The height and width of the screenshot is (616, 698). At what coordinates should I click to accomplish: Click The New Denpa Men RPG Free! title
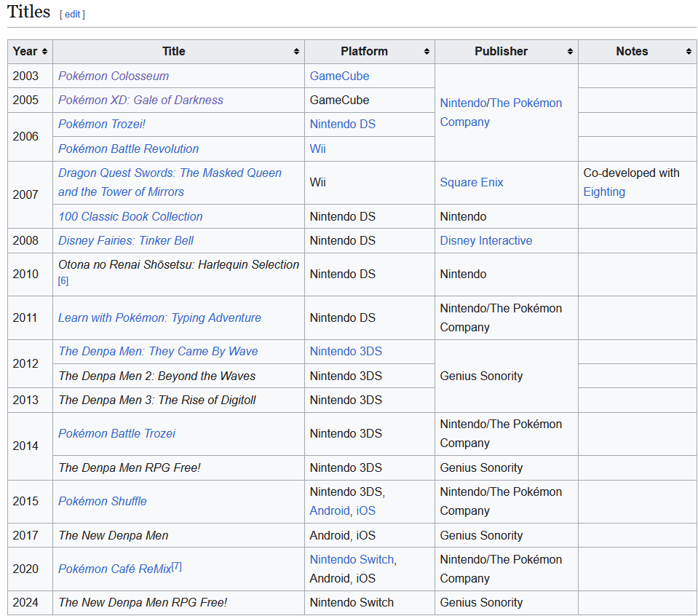[143, 603]
